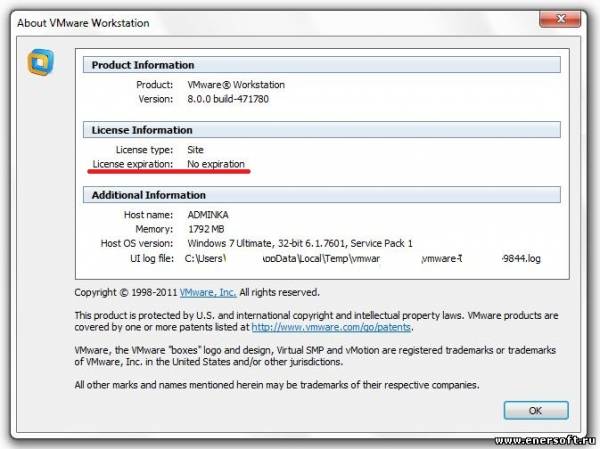Click the host name value ADMINKA

pyautogui.click(x=208, y=215)
